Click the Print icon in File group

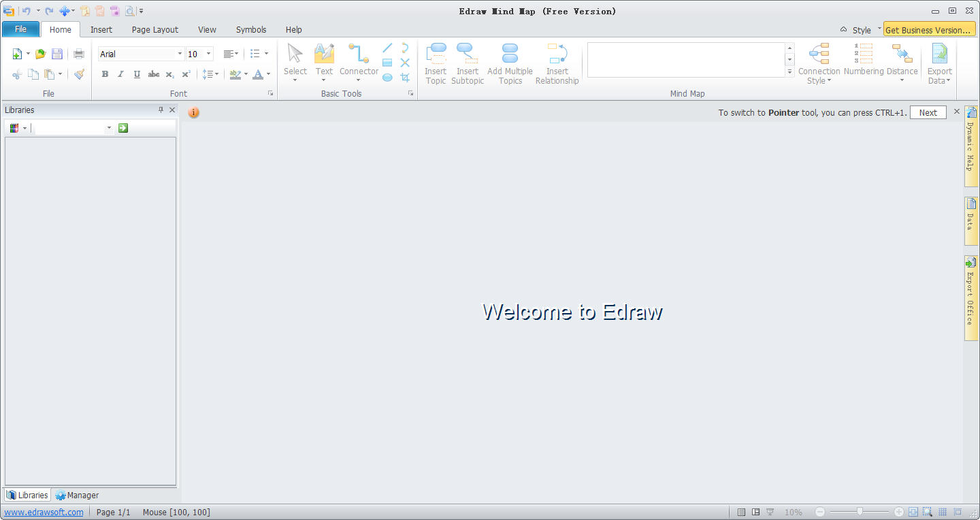[79, 54]
